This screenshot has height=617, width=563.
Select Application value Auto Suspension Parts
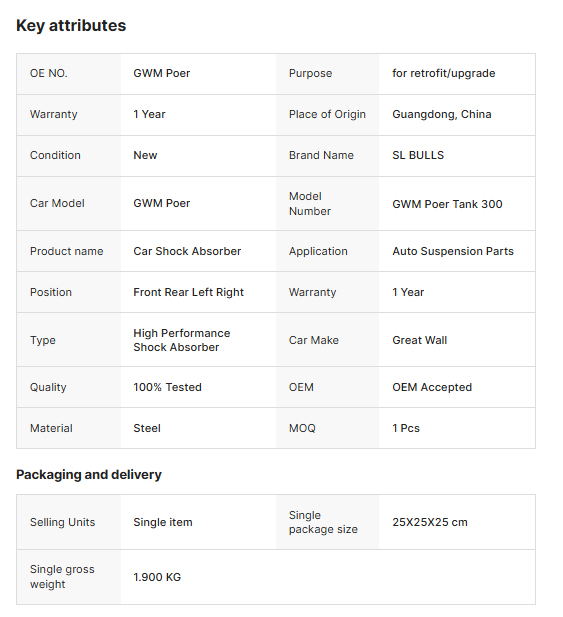pos(453,251)
